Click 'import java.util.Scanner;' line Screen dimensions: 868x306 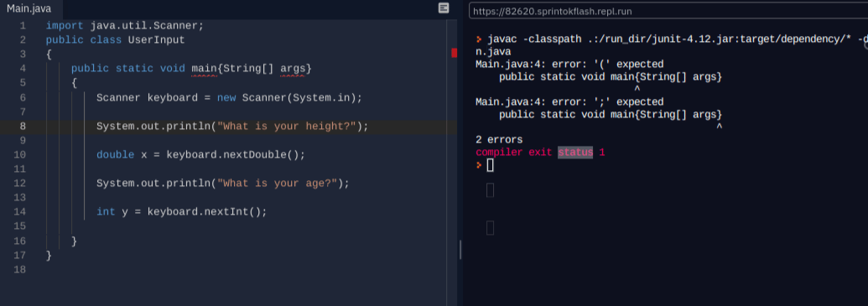coord(125,25)
